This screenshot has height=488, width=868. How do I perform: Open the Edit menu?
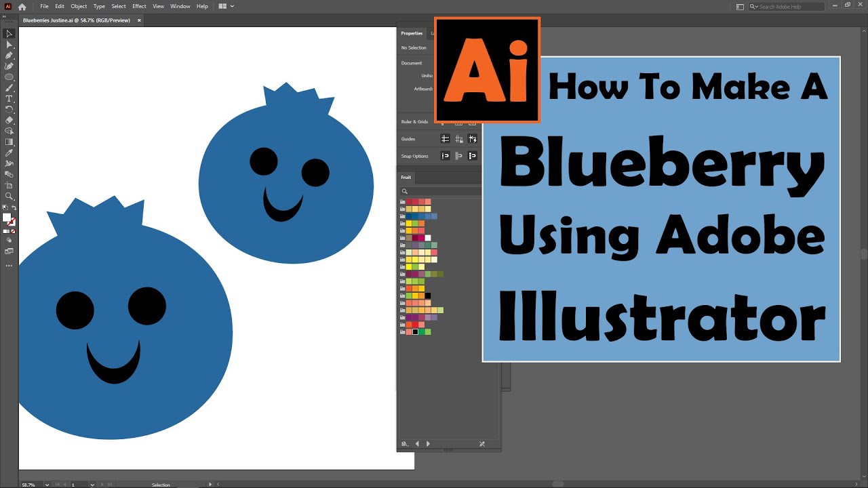click(x=60, y=6)
